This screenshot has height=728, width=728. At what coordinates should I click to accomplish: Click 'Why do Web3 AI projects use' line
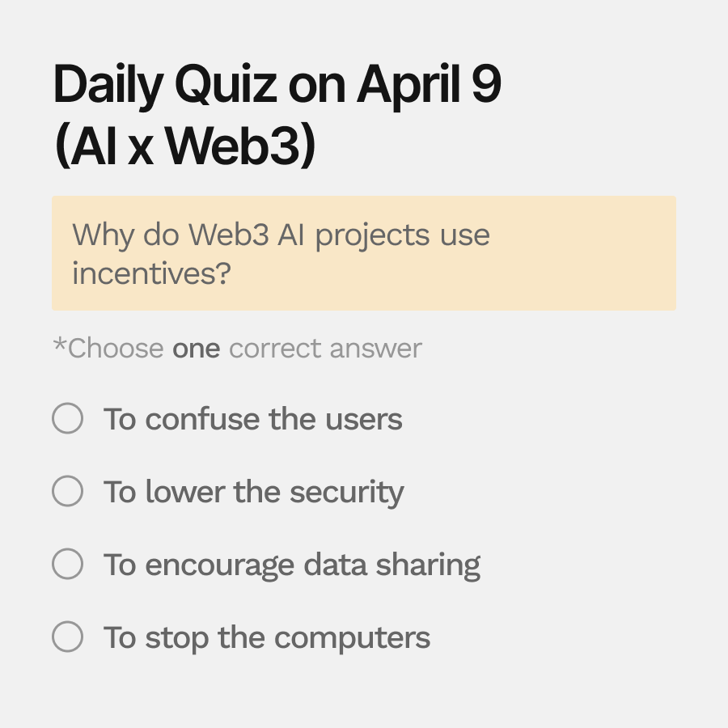[x=281, y=235]
